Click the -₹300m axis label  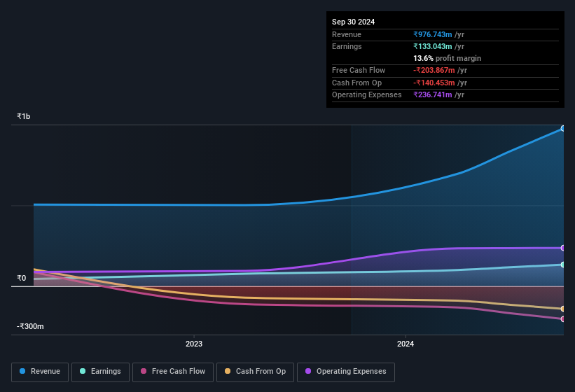click(x=30, y=326)
